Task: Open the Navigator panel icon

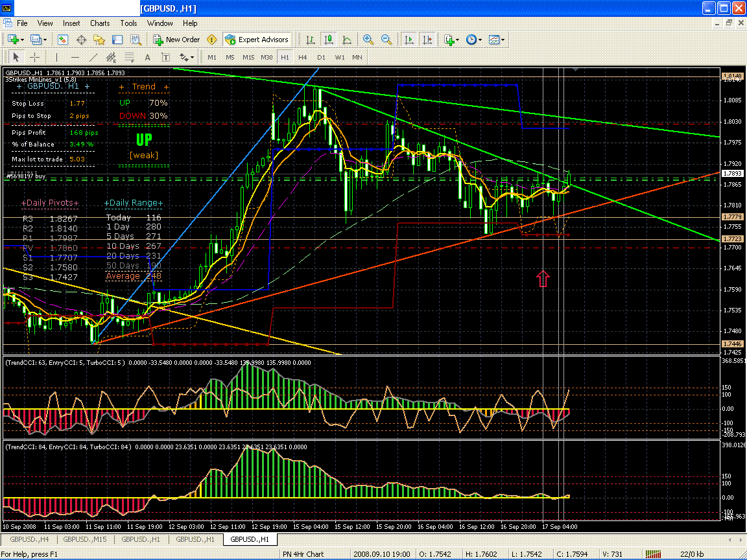Action: (99, 40)
